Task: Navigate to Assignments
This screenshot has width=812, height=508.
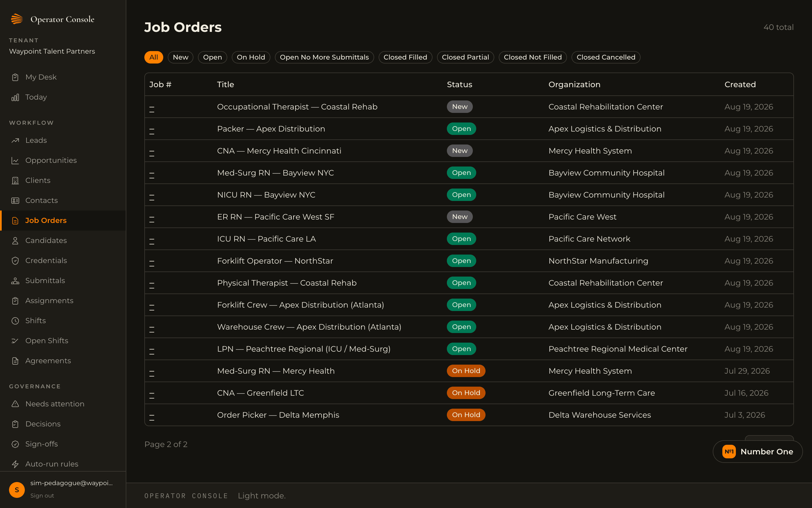Action: pyautogui.click(x=63, y=300)
